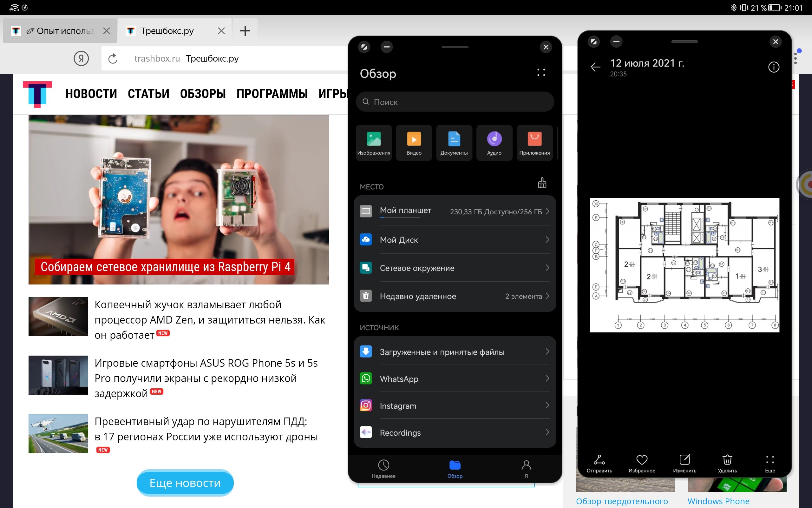Tap the Отправить share icon

[599, 463]
